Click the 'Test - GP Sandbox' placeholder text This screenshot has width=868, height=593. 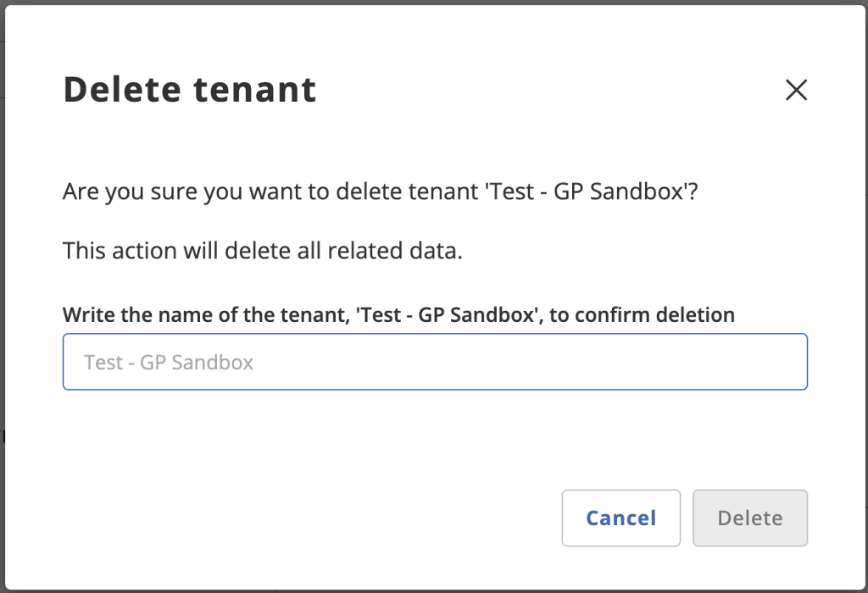170,363
